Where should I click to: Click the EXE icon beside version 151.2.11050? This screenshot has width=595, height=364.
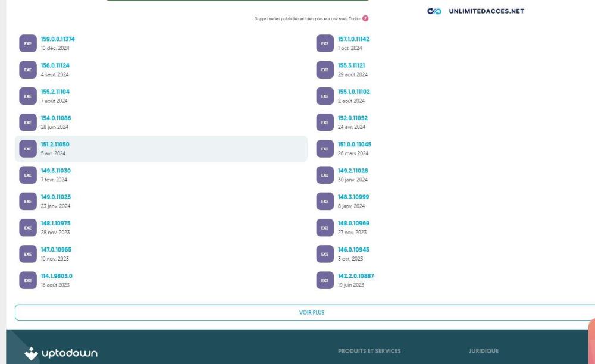coord(28,149)
